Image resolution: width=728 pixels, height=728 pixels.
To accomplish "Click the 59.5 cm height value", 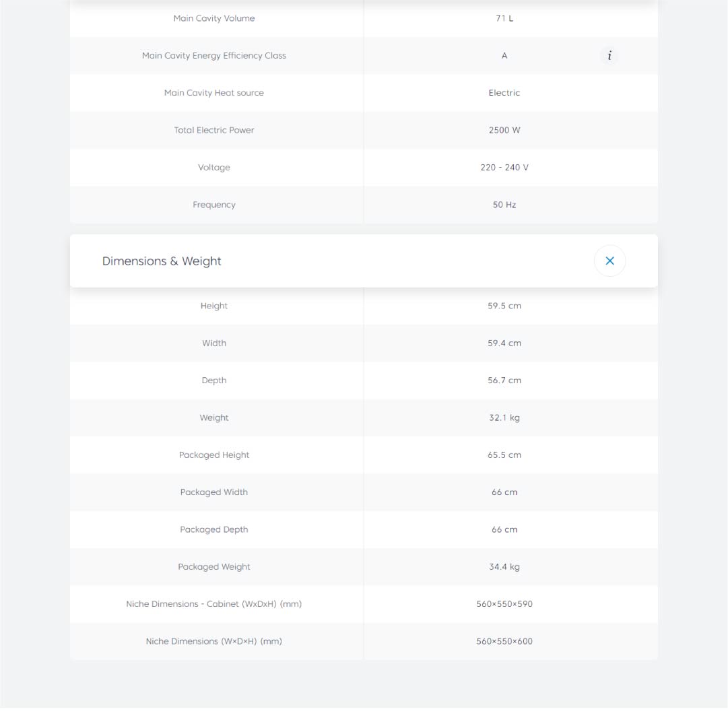I will click(x=504, y=306).
